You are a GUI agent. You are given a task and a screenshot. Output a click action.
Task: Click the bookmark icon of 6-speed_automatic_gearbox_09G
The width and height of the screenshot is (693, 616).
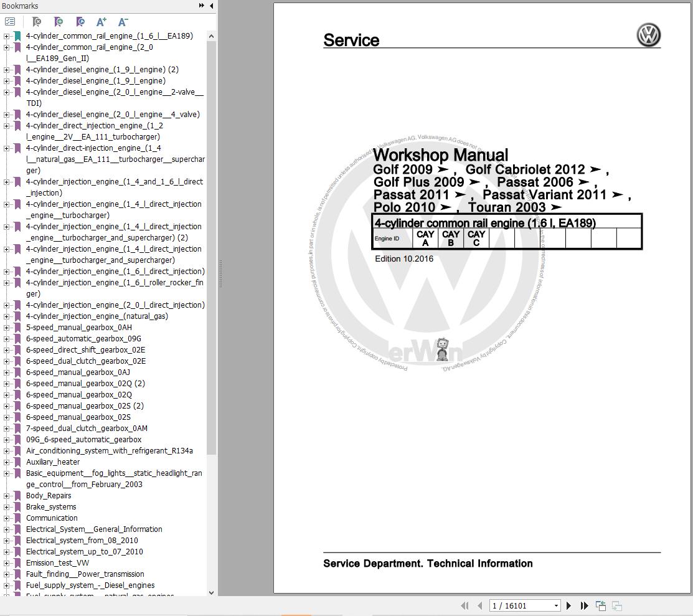point(17,339)
